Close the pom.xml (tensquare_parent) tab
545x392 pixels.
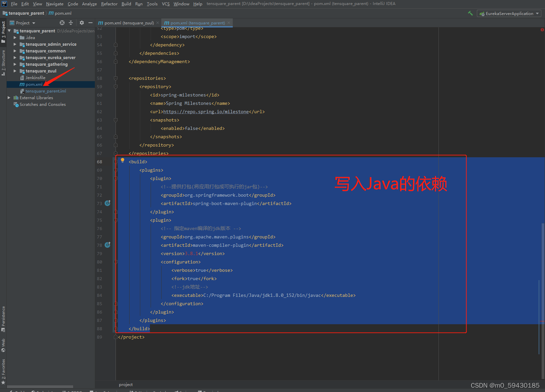[x=229, y=23]
